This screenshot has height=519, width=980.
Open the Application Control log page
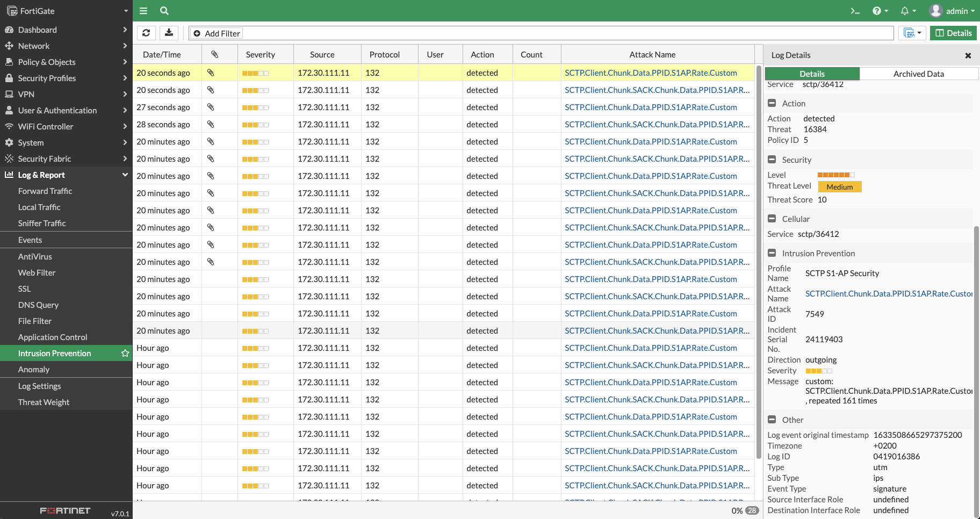[x=53, y=337]
